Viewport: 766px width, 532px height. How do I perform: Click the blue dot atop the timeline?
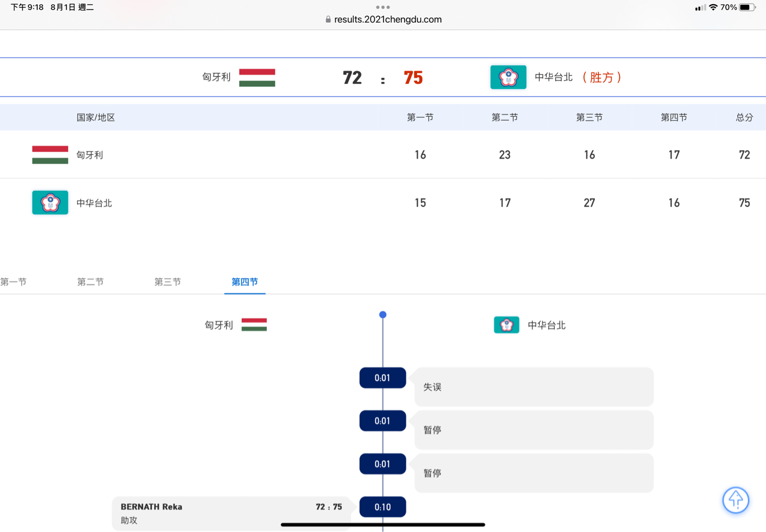383,315
